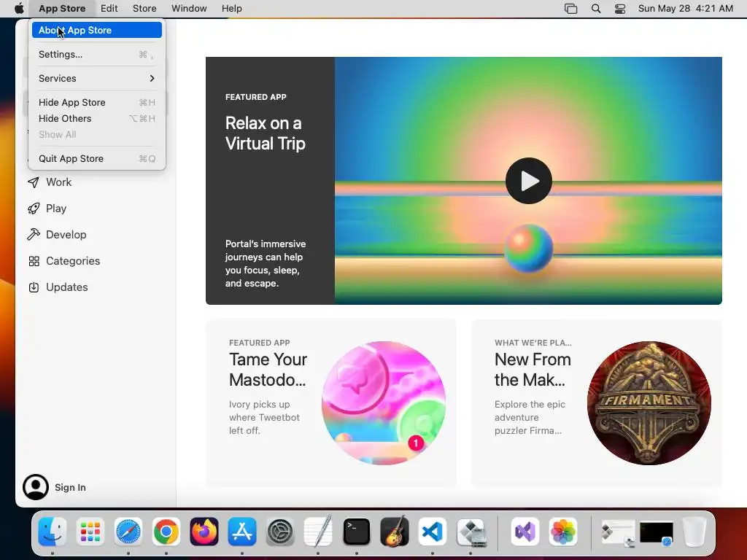Click the Sign In account avatar
747x560 pixels.
[x=36, y=487]
